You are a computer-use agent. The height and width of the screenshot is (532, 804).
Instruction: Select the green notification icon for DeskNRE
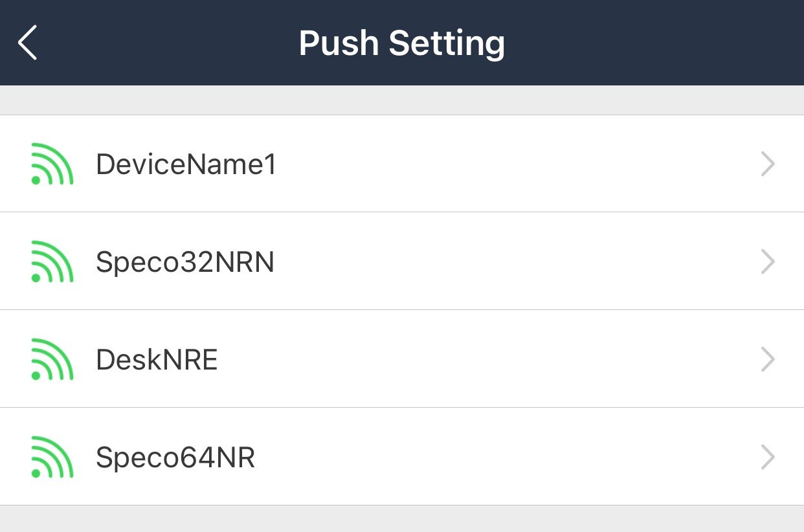[52, 359]
